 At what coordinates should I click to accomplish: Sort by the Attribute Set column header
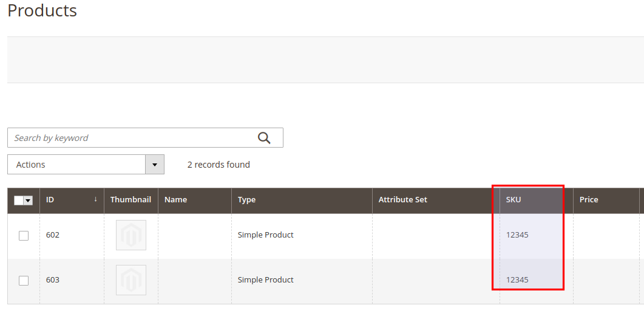click(402, 199)
